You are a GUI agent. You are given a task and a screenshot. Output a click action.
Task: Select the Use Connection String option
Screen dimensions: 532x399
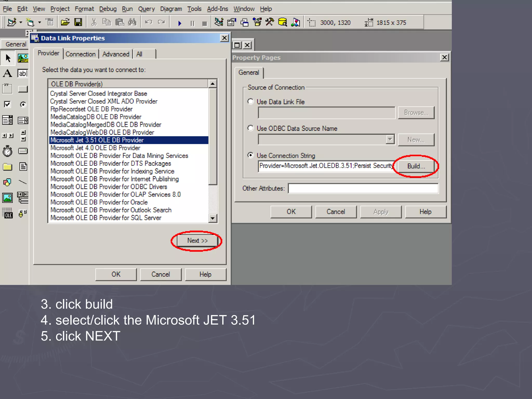[250, 155]
